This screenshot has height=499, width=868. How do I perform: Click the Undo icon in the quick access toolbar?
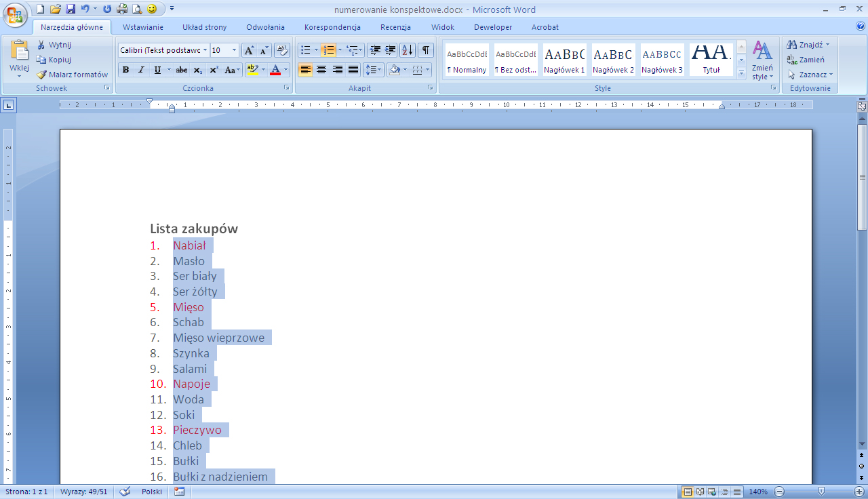pyautogui.click(x=85, y=9)
